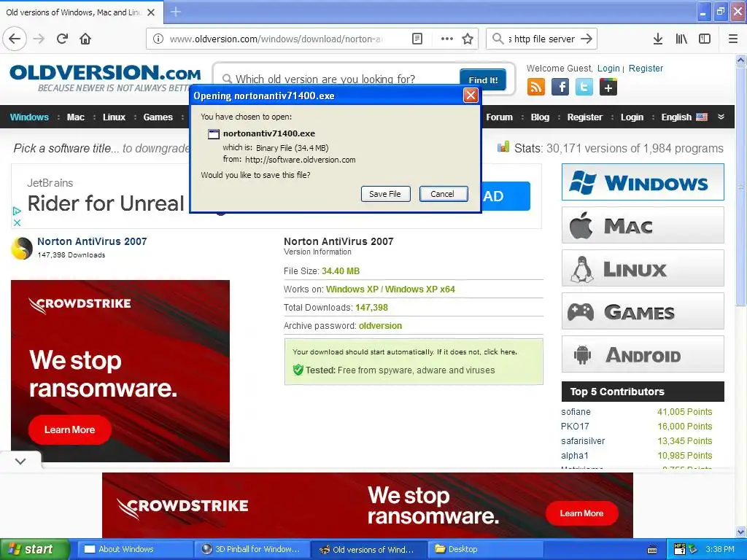Viewport: 747px width, 560px height.
Task: Close the Old versions tab
Action: (151, 12)
